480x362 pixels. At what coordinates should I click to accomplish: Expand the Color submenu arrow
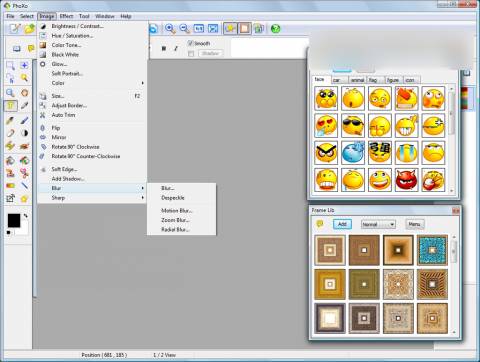tap(143, 83)
